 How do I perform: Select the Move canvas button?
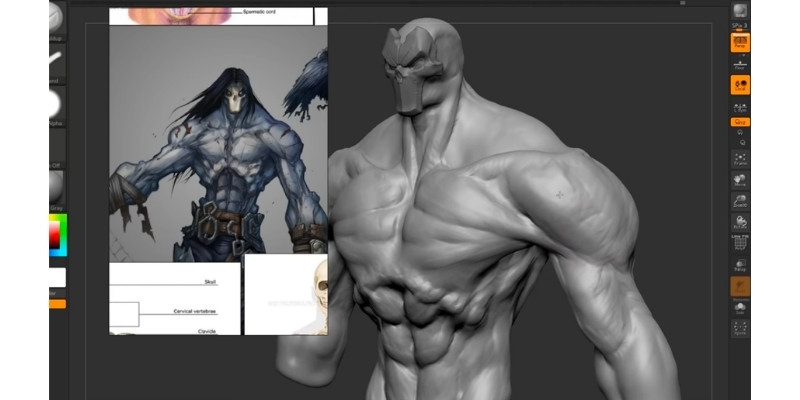pyautogui.click(x=740, y=180)
